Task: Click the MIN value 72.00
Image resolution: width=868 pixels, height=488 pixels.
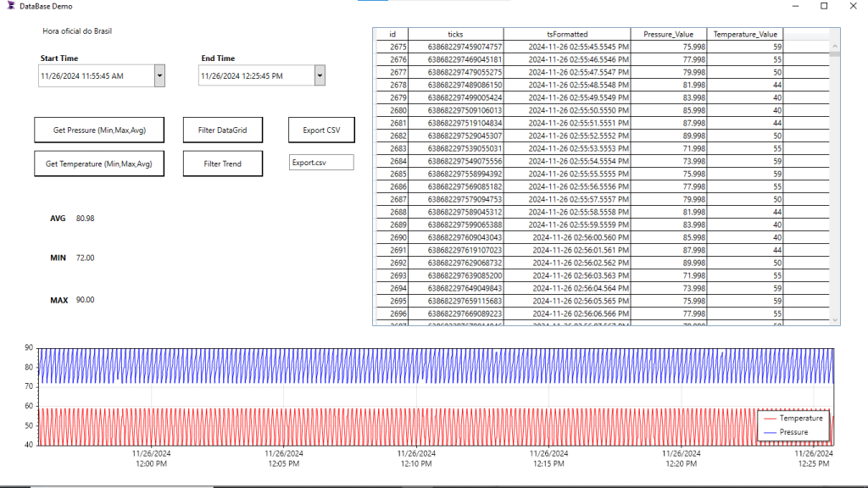Action: click(x=86, y=258)
